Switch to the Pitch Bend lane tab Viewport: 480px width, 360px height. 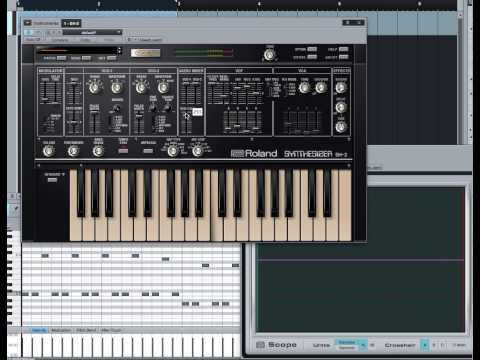pos(86,330)
